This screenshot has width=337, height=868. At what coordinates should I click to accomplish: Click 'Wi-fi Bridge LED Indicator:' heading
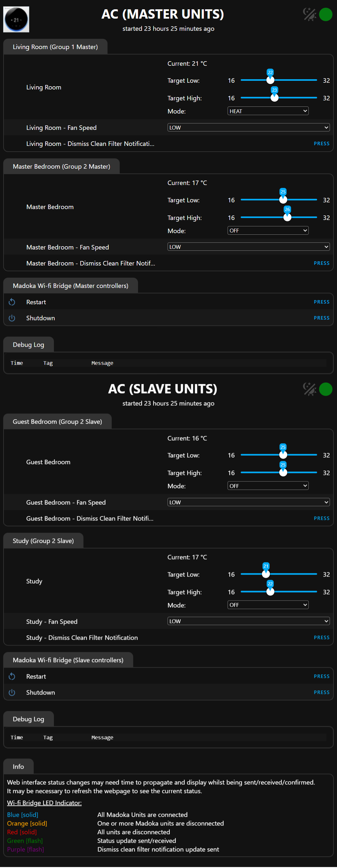(44, 803)
